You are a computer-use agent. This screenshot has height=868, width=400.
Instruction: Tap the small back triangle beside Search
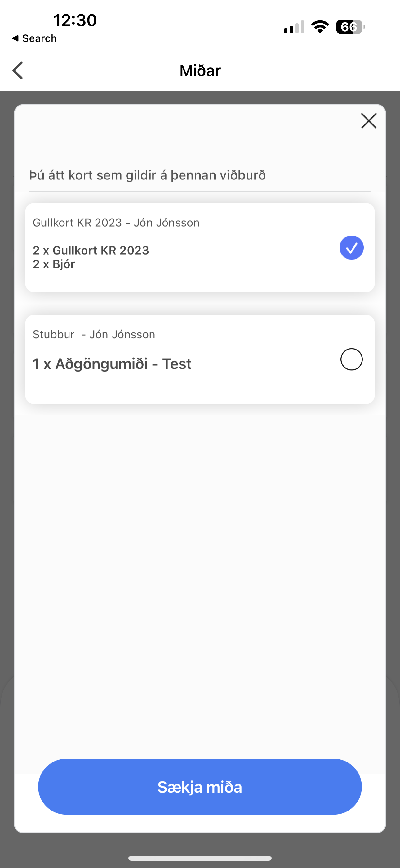coord(15,38)
